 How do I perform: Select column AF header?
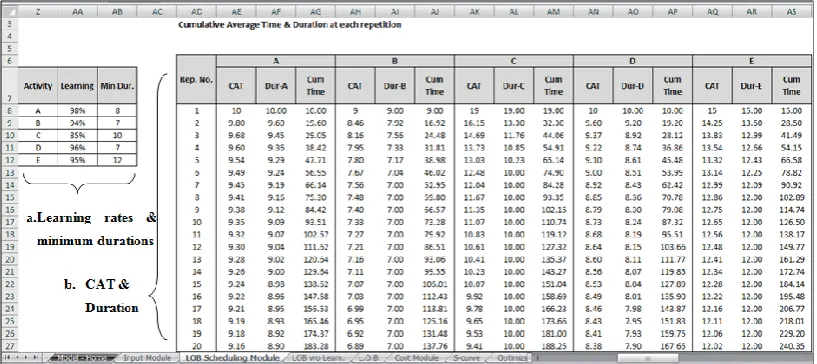[x=276, y=11]
